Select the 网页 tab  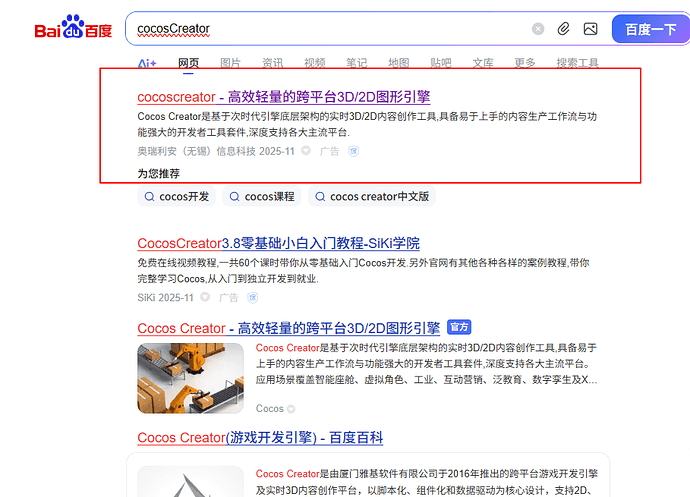click(188, 63)
